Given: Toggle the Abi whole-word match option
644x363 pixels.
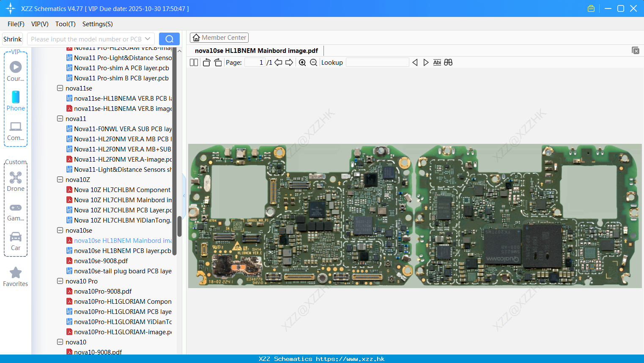Looking at the screenshot, I should click(x=437, y=62).
